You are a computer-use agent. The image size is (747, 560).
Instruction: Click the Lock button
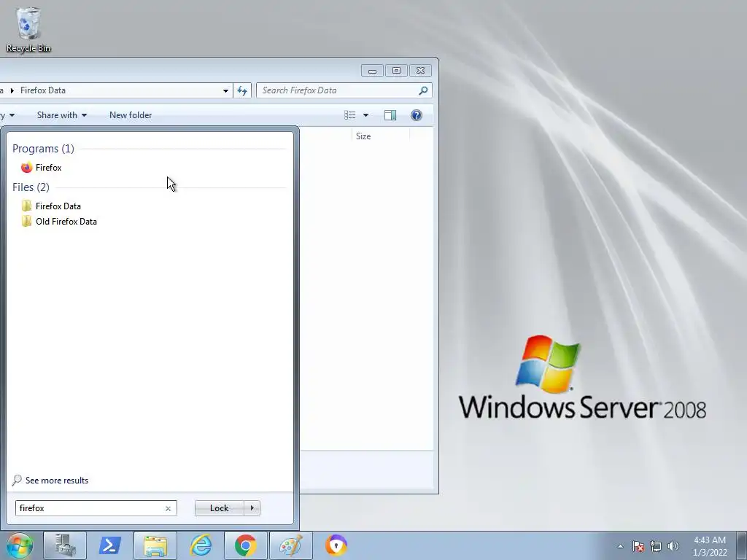(219, 508)
